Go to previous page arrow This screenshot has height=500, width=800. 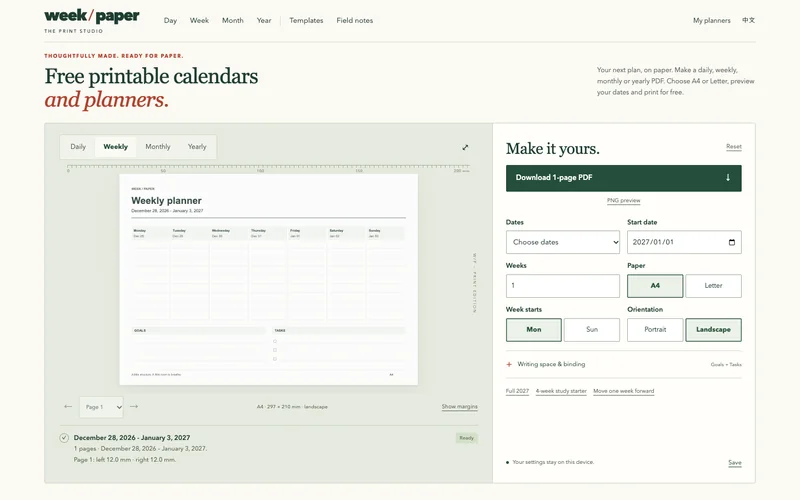[x=68, y=407]
